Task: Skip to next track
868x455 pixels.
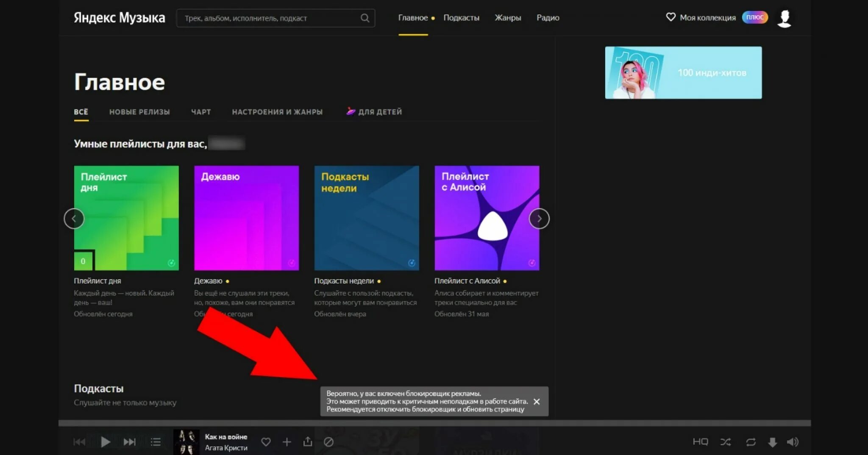Action: click(129, 442)
